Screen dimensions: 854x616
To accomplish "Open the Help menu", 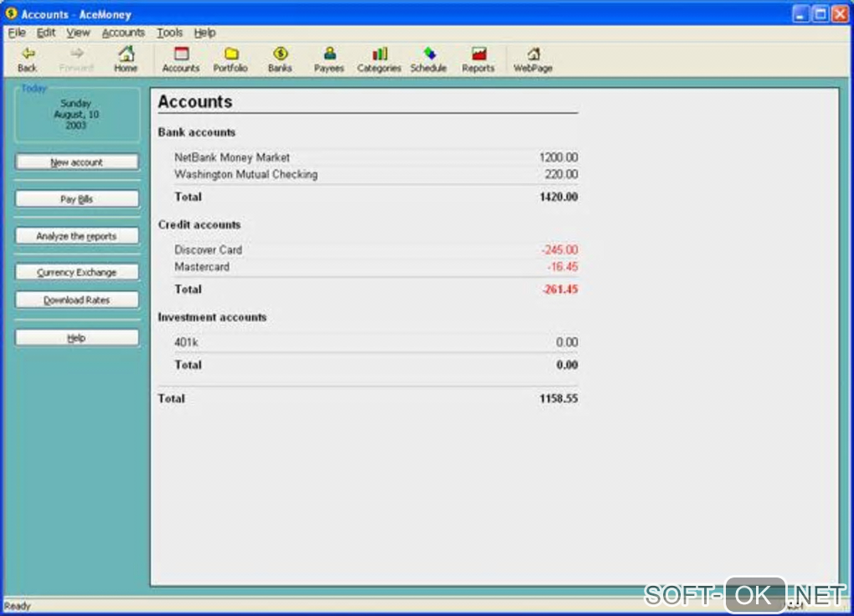I will tap(205, 33).
